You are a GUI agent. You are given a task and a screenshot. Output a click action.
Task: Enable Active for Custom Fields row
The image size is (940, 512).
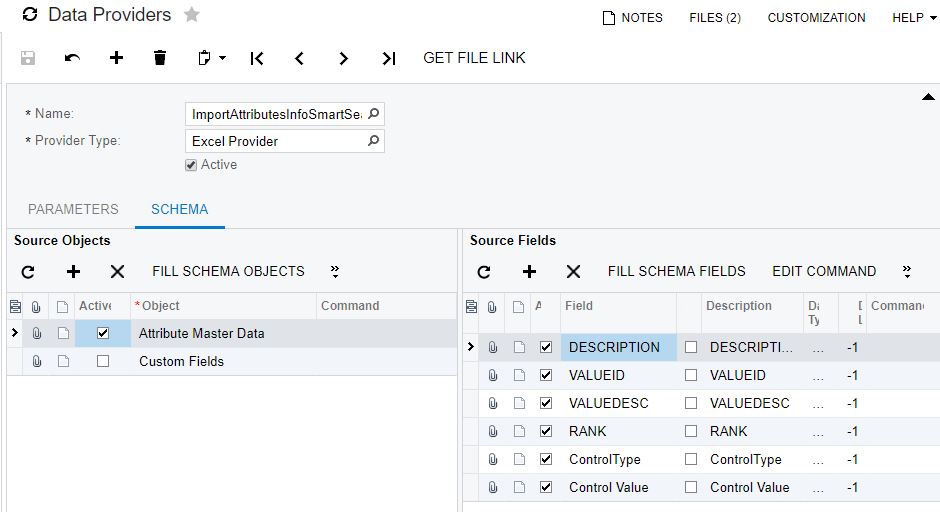point(103,361)
